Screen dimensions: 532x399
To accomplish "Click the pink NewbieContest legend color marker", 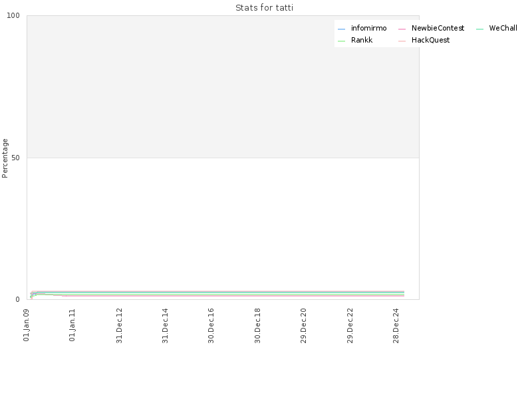I will (402, 29).
